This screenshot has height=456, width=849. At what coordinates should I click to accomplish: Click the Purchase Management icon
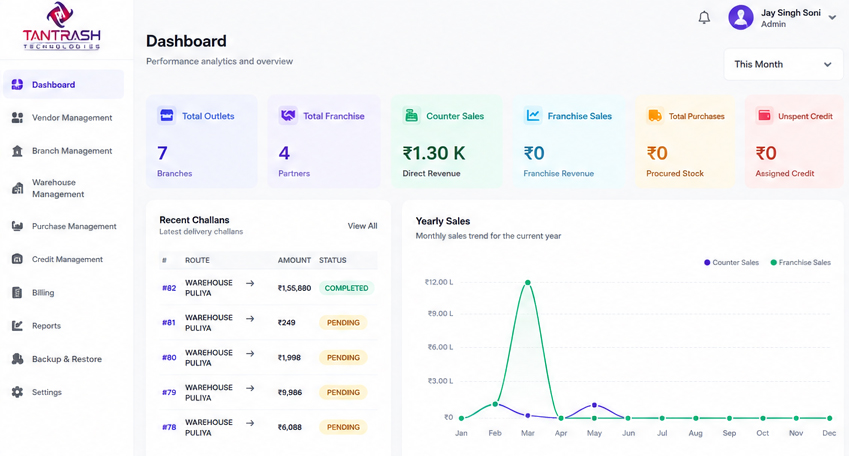(17, 226)
